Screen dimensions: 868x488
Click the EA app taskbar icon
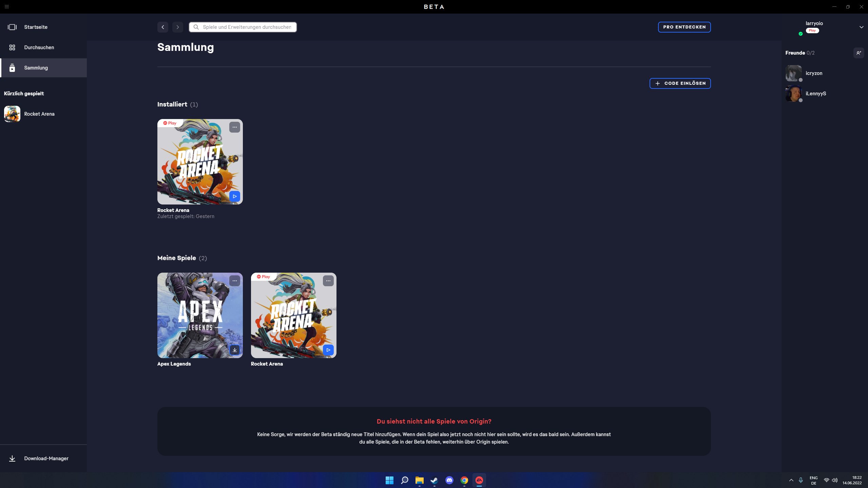tap(479, 481)
